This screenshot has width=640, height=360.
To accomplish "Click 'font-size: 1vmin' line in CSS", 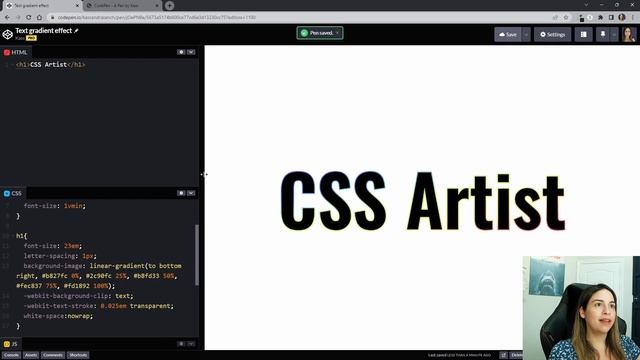I will (x=55, y=206).
